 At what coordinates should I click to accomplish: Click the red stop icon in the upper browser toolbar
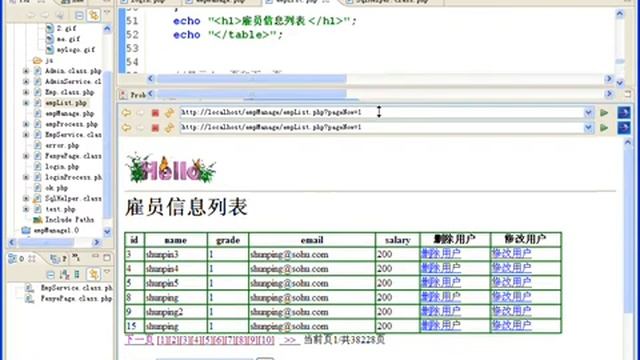[155, 113]
